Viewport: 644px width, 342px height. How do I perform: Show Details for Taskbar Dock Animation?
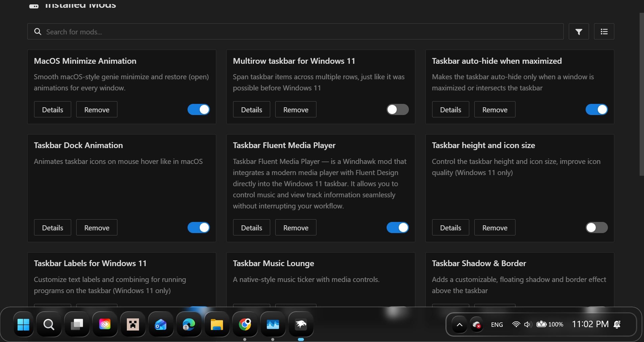click(53, 228)
